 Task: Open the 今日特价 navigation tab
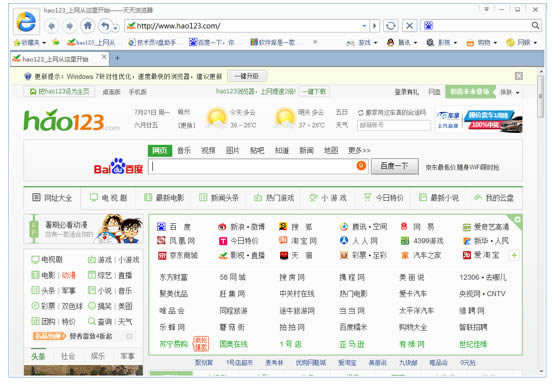(x=383, y=197)
